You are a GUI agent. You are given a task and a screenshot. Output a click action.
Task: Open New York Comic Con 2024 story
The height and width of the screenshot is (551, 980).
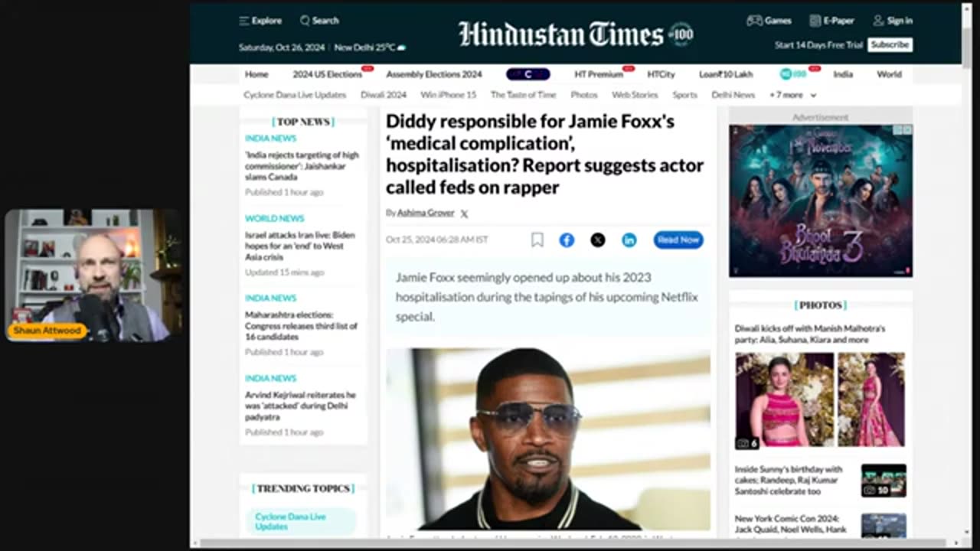click(790, 523)
